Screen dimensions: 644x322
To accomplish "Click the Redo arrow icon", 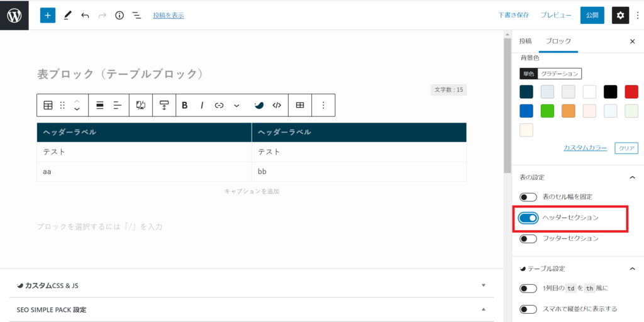I will tap(103, 16).
